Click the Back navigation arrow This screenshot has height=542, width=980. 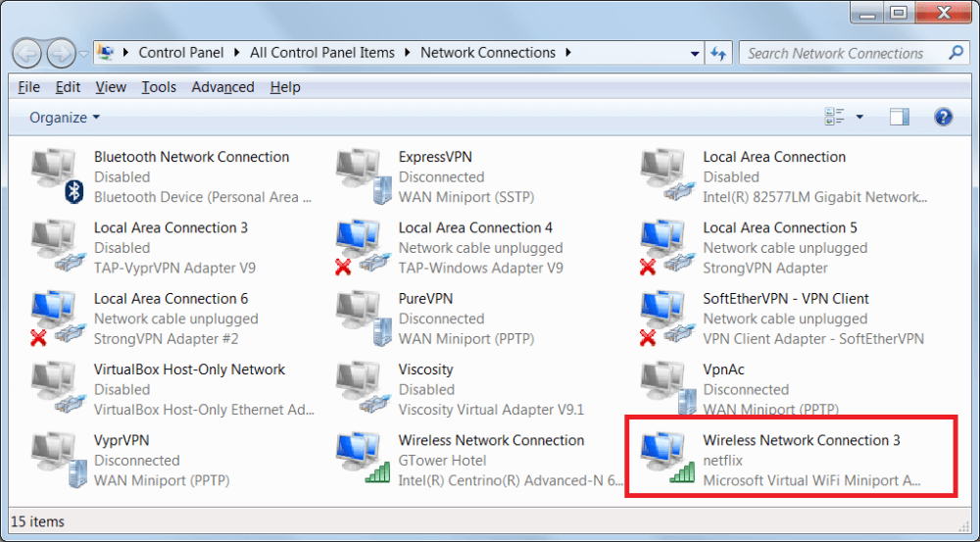pos(26,54)
